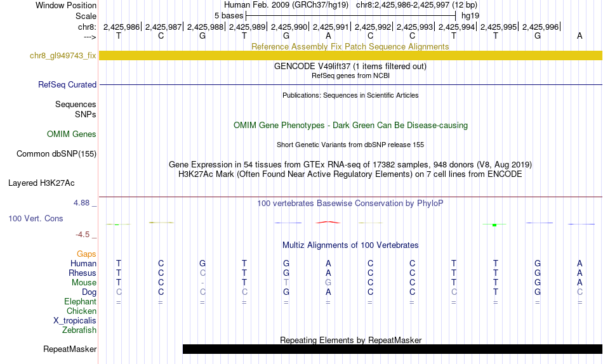Screen dimensions: 603x364
Task: Click Publications: Sequences in Scientific Articles title
Action: tap(350, 95)
